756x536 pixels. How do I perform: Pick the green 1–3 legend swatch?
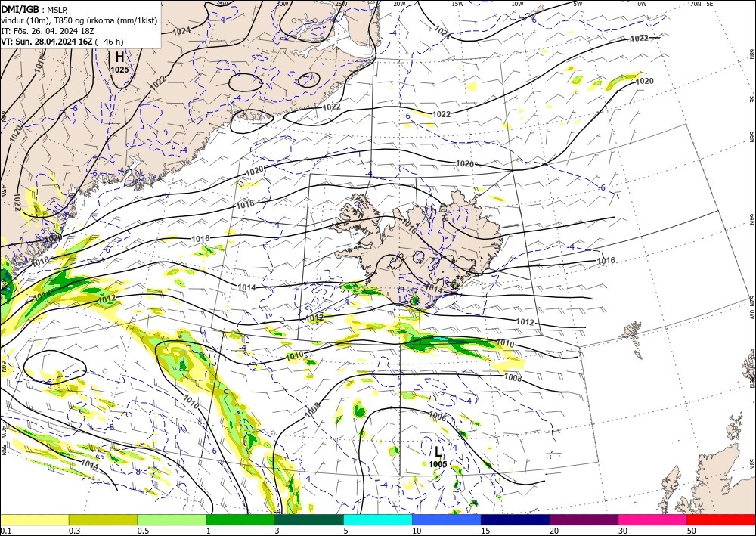click(x=240, y=519)
